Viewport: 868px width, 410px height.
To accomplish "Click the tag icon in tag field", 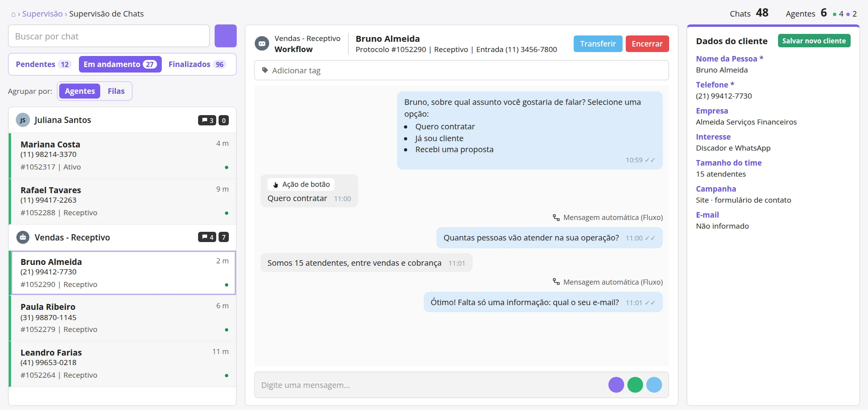I will tap(265, 70).
